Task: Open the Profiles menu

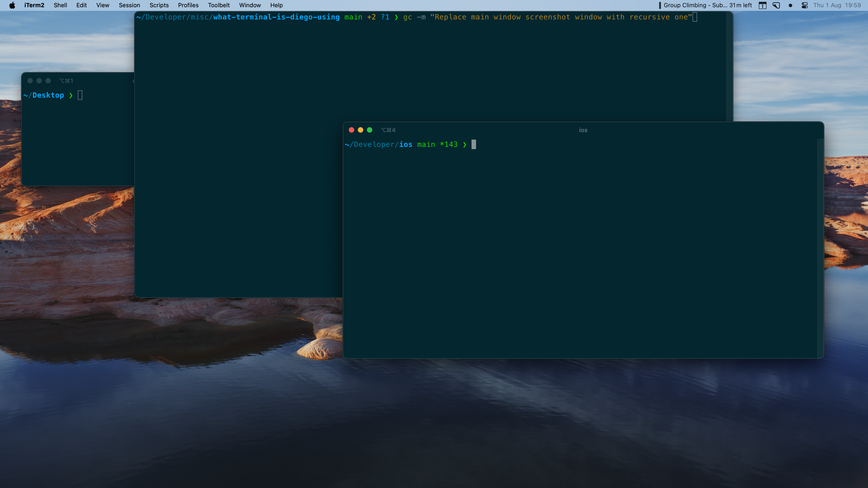Action: 188,5
